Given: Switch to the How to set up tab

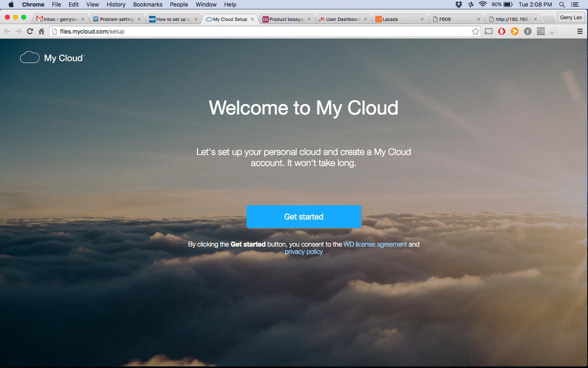Looking at the screenshot, I should coord(173,19).
